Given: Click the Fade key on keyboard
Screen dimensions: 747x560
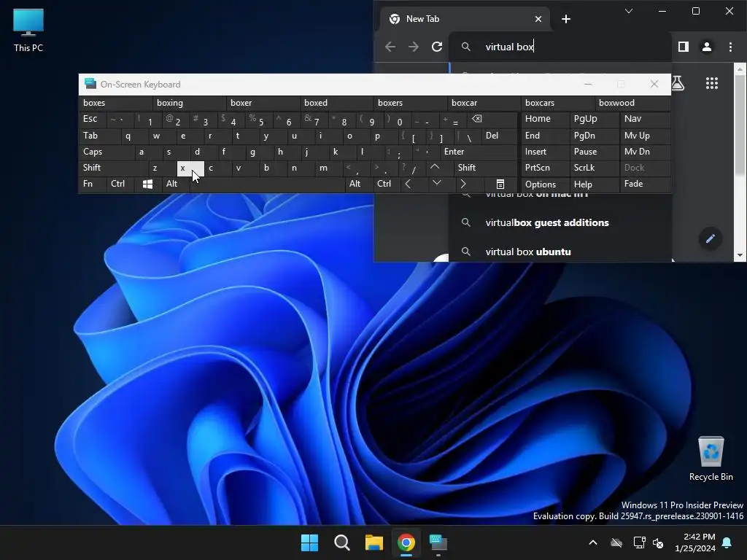Looking at the screenshot, I should point(645,184).
